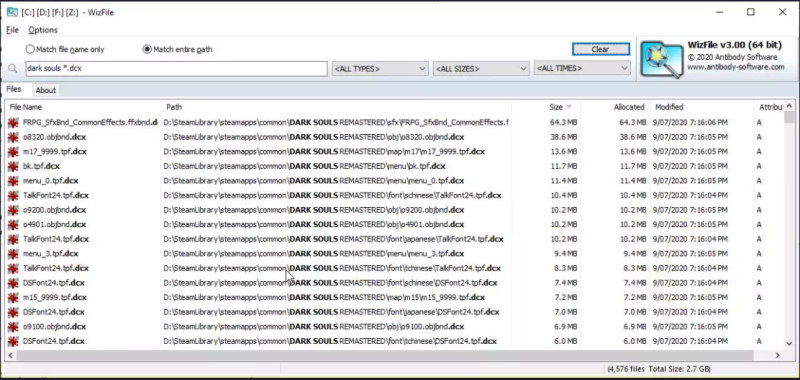This screenshot has width=800, height=380.
Task: Click the Clear button
Action: [x=601, y=49]
